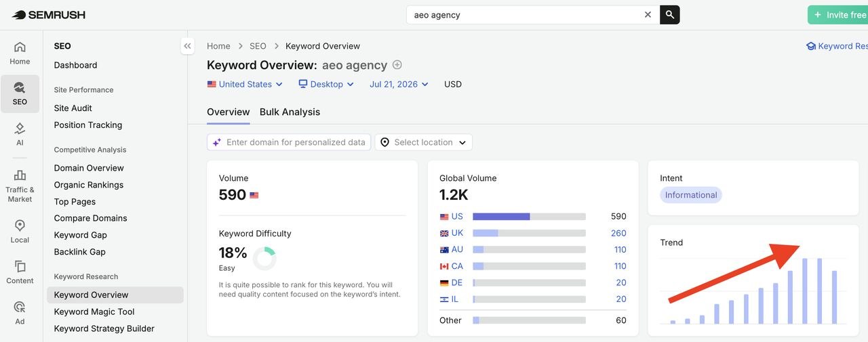Open Keyword Magic Tool in the sidebar

(94, 312)
